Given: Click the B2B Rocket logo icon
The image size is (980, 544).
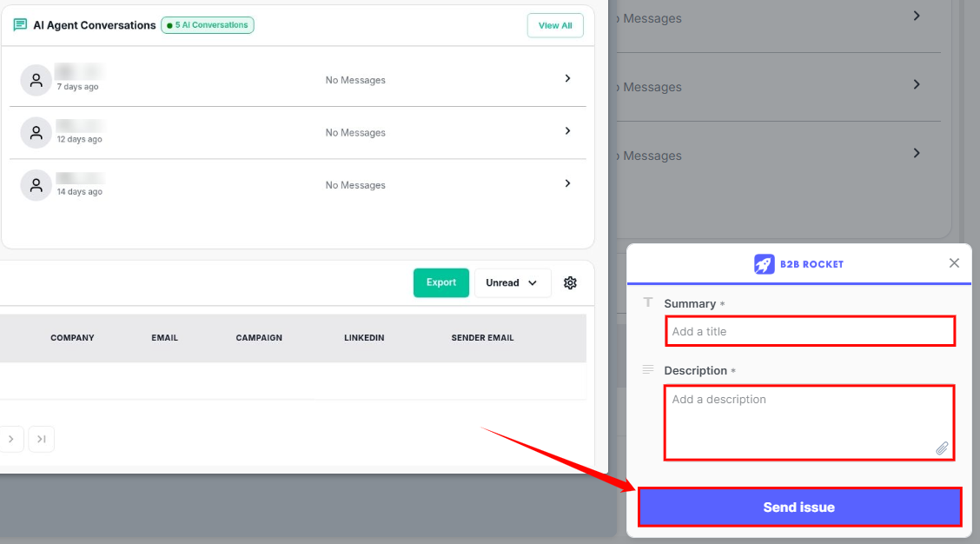Looking at the screenshot, I should click(x=764, y=264).
